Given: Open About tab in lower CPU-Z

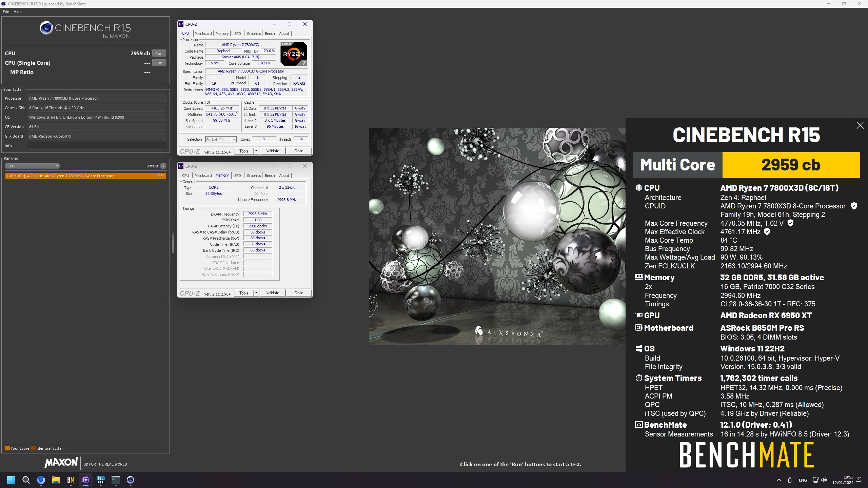Looking at the screenshot, I should (x=284, y=176).
